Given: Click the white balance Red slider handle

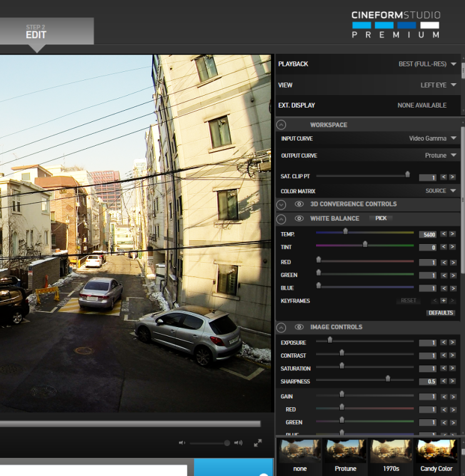Looking at the screenshot, I should pos(319,260).
